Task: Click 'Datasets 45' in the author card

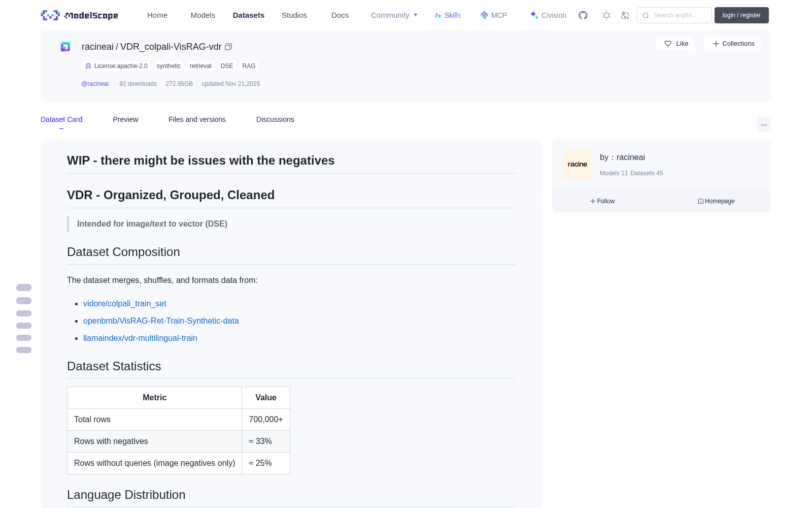Action: click(647, 173)
